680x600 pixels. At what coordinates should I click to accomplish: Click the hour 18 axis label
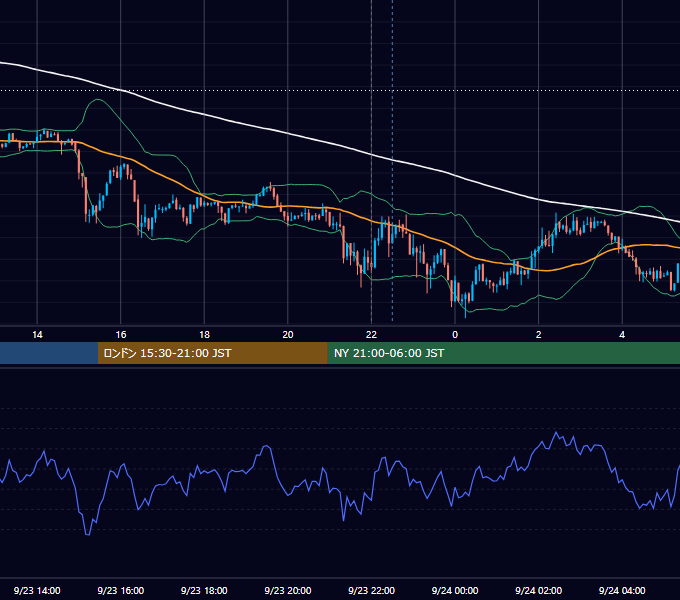click(x=204, y=335)
